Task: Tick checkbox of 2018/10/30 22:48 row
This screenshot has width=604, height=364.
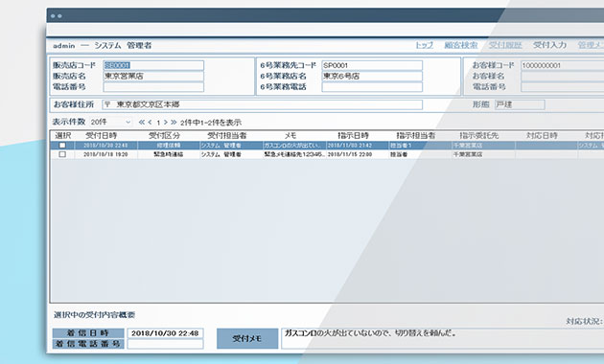Action: pos(62,146)
